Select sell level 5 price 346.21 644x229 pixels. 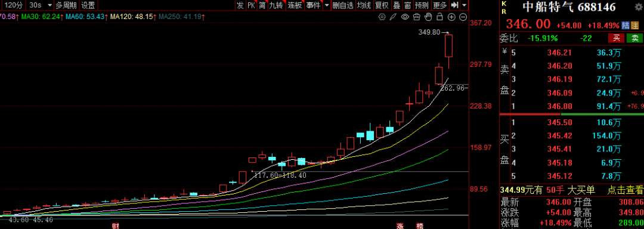(559, 52)
